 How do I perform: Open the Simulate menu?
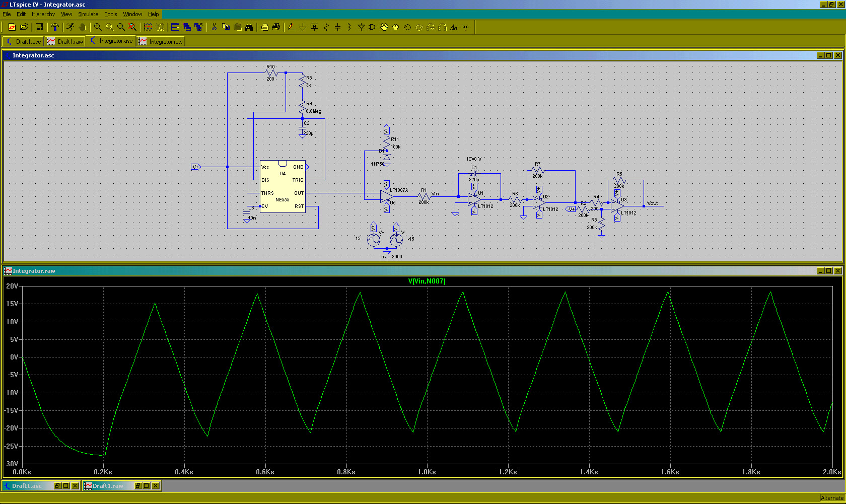pyautogui.click(x=88, y=14)
